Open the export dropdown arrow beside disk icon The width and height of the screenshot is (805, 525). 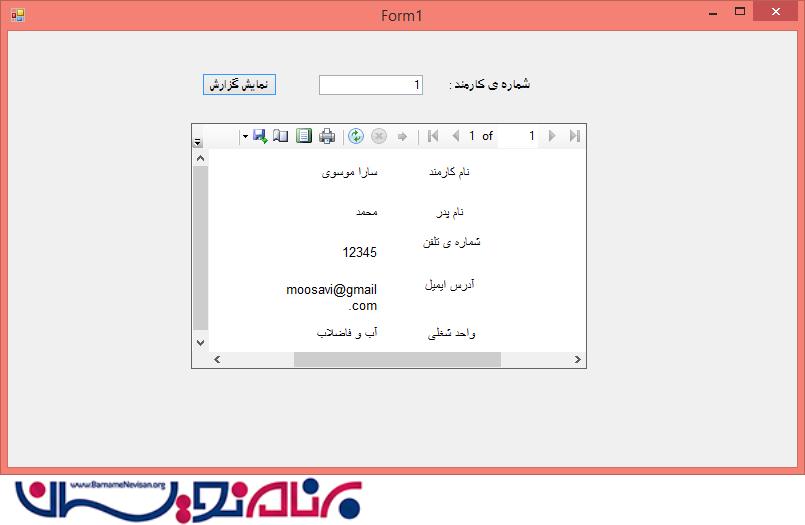[x=245, y=136]
